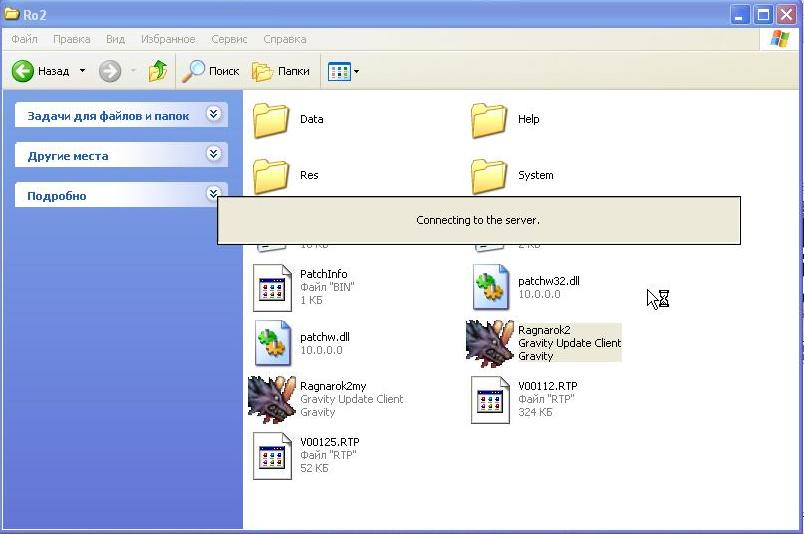Select the Ragnarok2my application icon

tap(272, 399)
